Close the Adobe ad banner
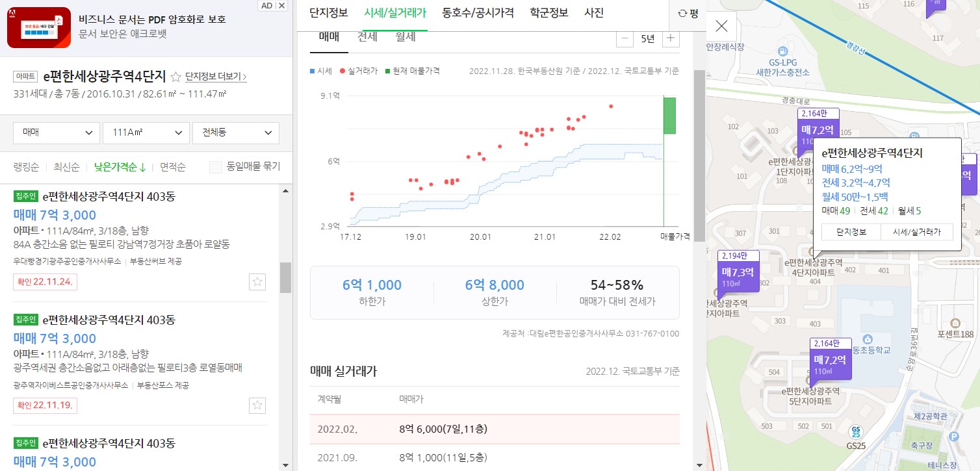 [282, 5]
